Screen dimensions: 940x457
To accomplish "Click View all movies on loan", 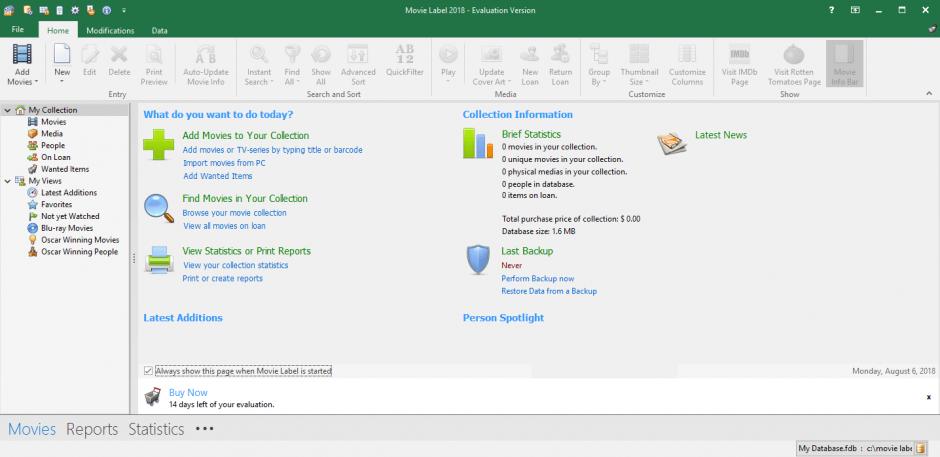I will (x=224, y=226).
